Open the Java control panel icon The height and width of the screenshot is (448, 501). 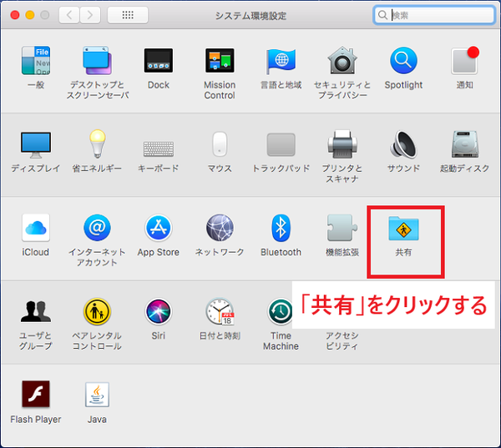97,394
